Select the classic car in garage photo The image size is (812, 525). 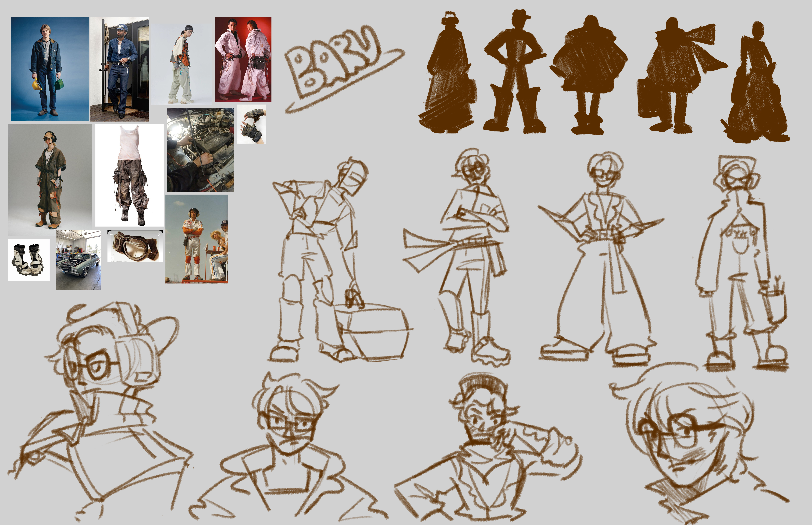(x=78, y=260)
